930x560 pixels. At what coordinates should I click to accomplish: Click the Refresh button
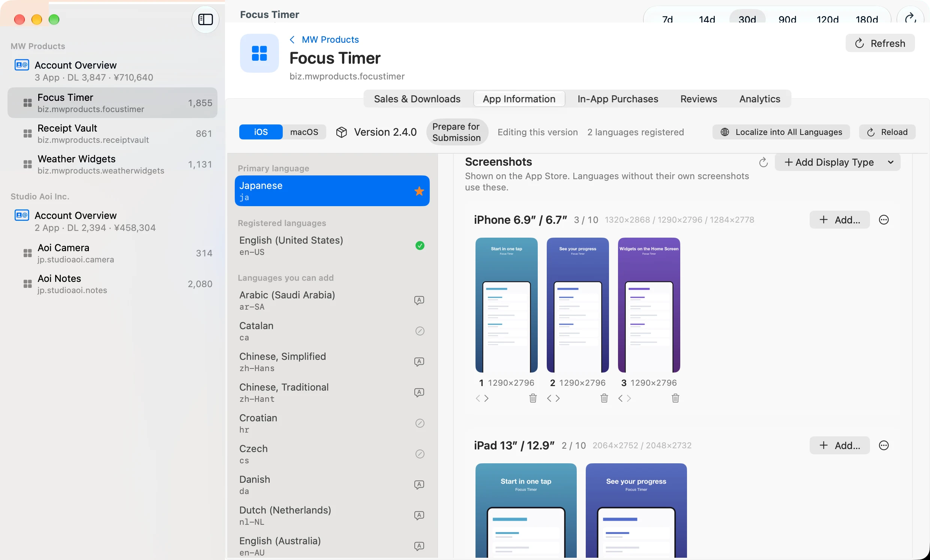880,43
